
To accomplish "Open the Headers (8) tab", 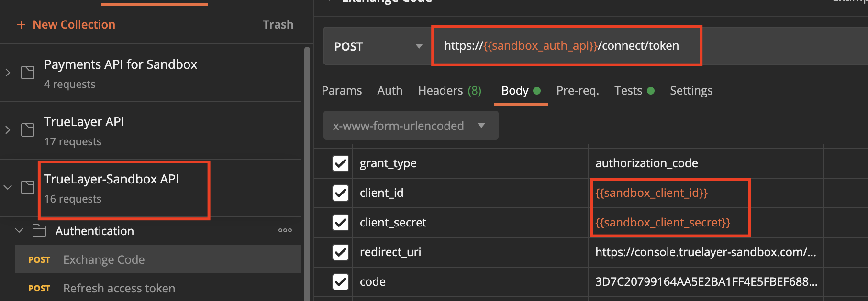I will pyautogui.click(x=450, y=91).
